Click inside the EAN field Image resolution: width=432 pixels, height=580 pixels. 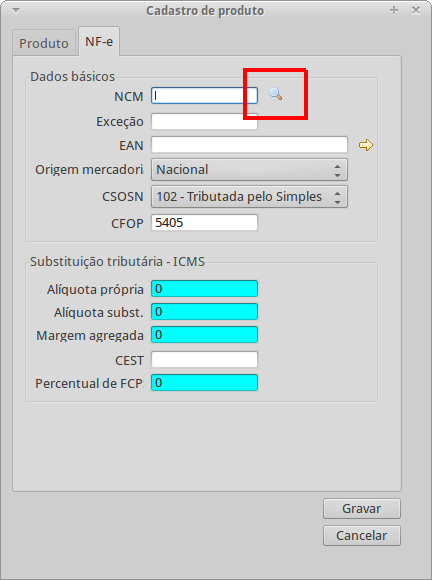(x=249, y=145)
